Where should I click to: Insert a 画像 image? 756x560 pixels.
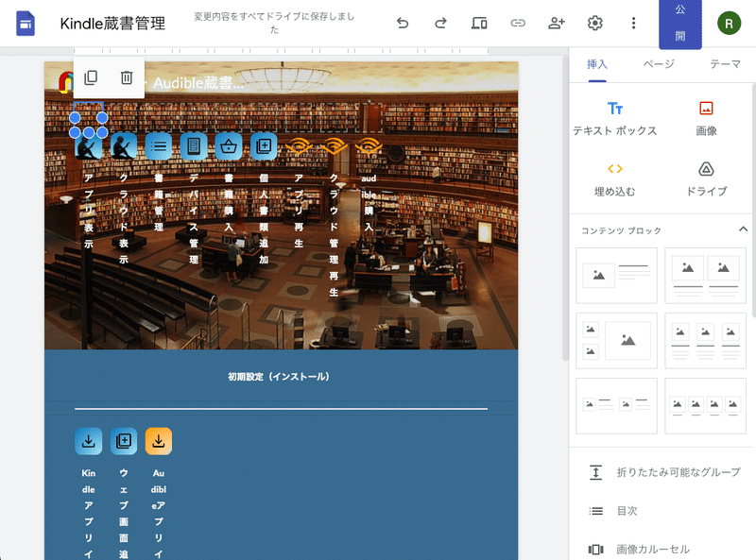click(706, 119)
